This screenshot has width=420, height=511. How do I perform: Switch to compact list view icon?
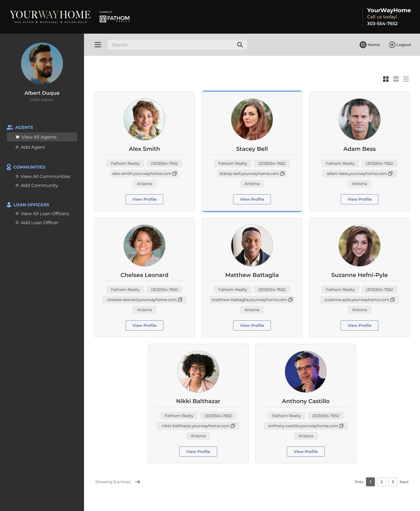[x=406, y=79]
